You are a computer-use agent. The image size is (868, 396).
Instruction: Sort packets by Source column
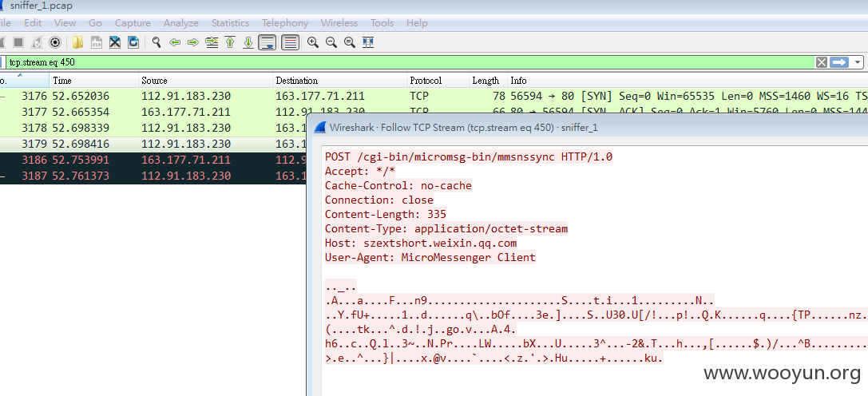pos(205,81)
